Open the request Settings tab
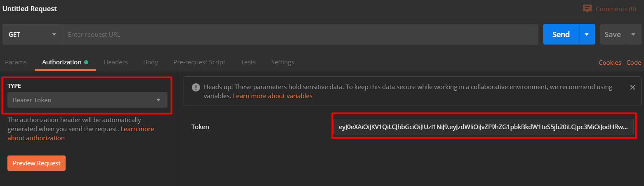The width and height of the screenshot is (644, 186). [283, 62]
